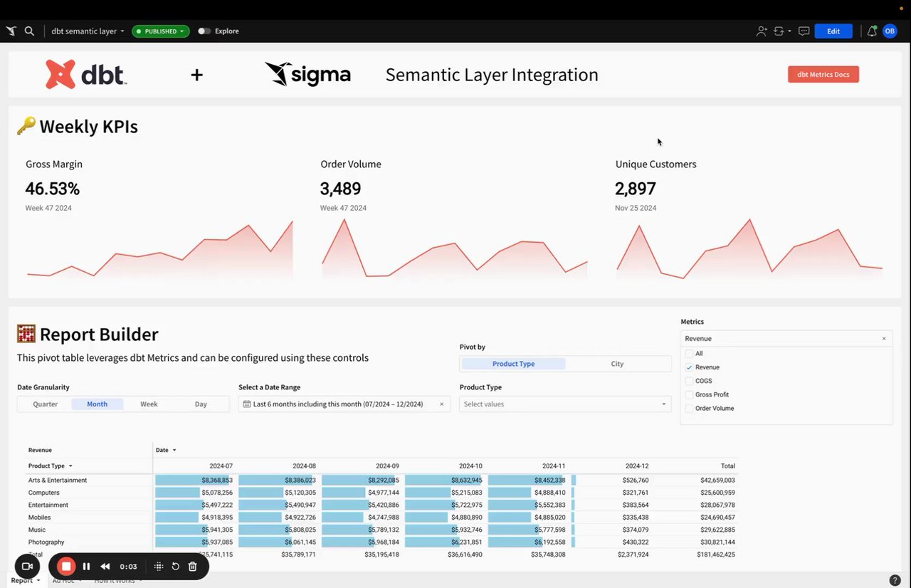911x588 pixels.
Task: Open the OB user avatar menu
Action: click(890, 31)
